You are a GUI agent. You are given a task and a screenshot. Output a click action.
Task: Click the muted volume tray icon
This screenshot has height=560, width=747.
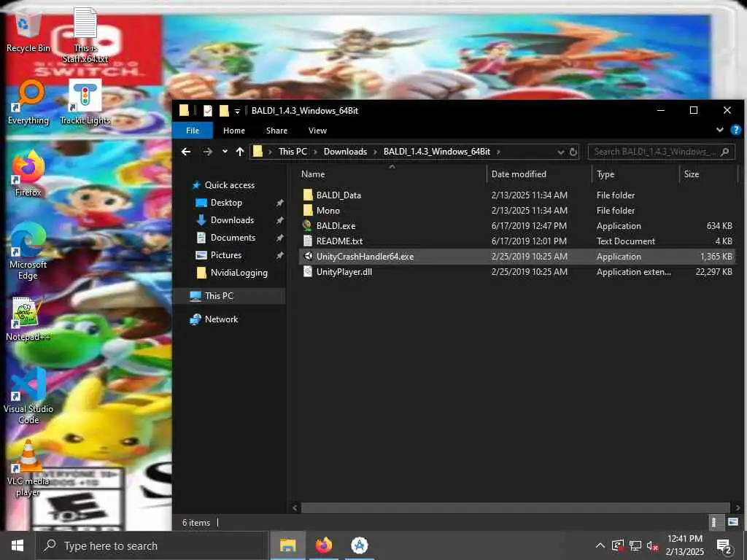653,545
